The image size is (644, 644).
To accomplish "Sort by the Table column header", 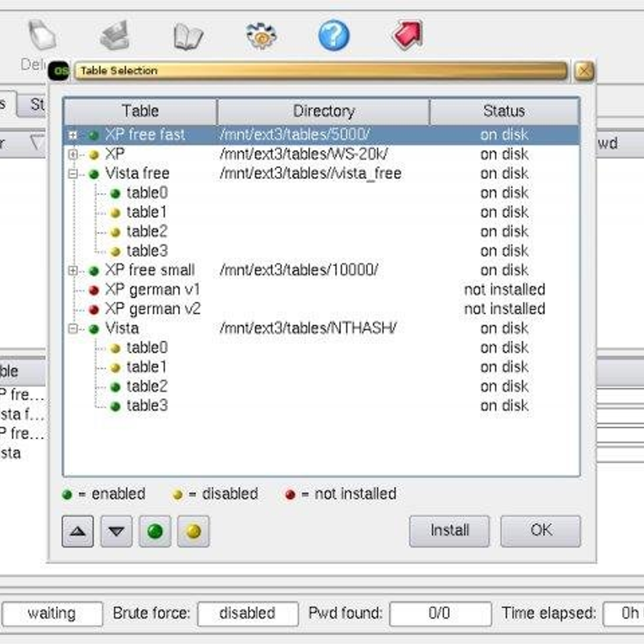I will click(x=140, y=111).
